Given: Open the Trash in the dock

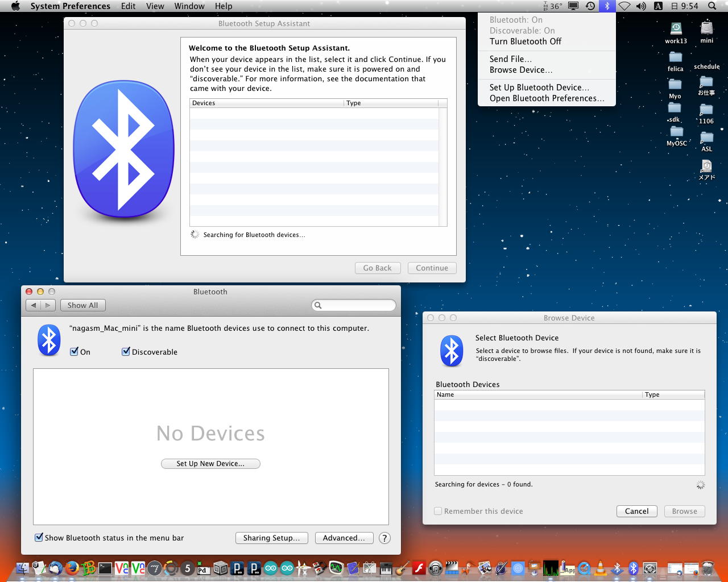Looking at the screenshot, I should tap(708, 568).
